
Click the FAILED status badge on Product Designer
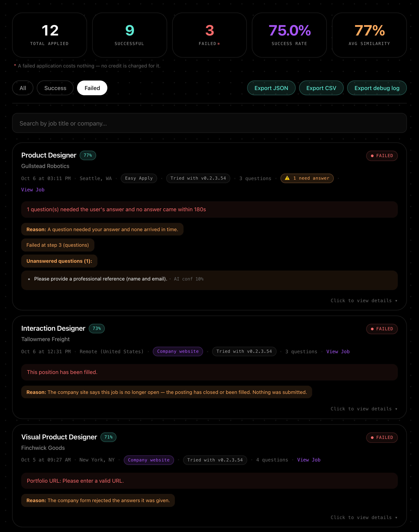pos(382,156)
